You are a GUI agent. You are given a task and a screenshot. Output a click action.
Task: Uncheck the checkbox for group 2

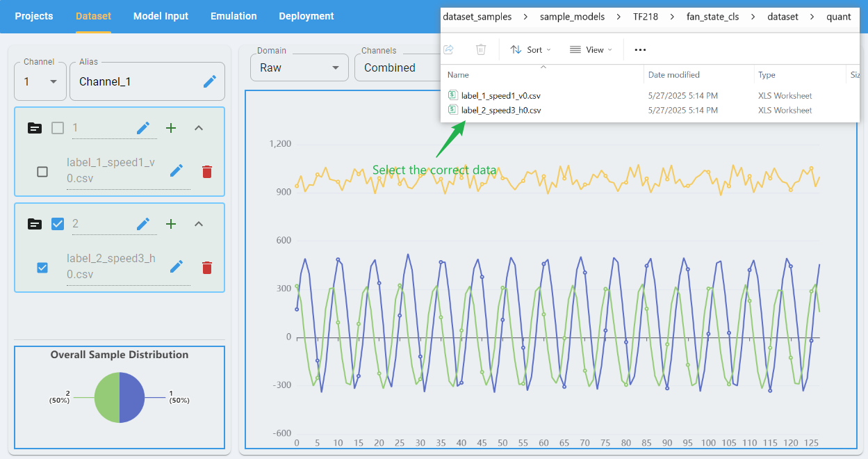(x=56, y=223)
